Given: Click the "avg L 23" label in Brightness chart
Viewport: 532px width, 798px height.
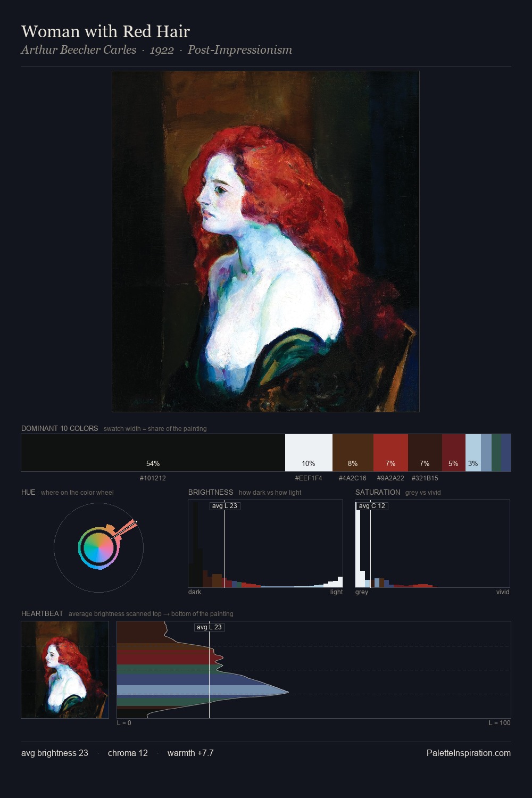Looking at the screenshot, I should pyautogui.click(x=225, y=506).
